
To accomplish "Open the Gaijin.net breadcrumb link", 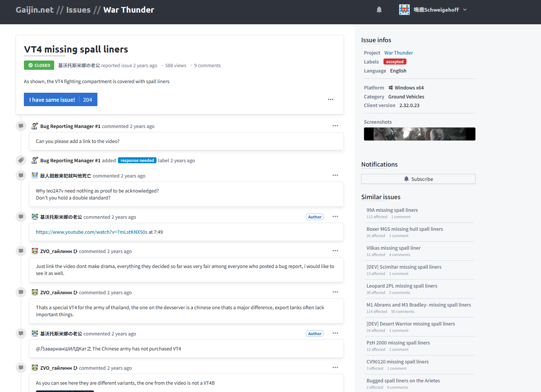I will [x=35, y=10].
